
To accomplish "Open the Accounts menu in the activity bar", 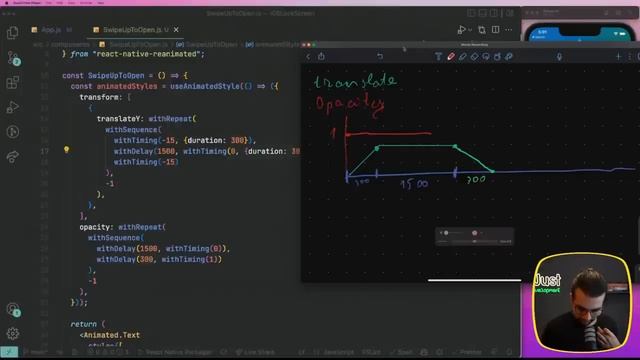I will pyautogui.click(x=13, y=309).
